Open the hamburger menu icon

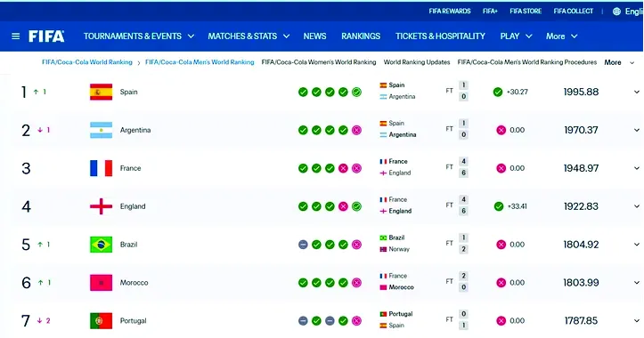tap(16, 36)
